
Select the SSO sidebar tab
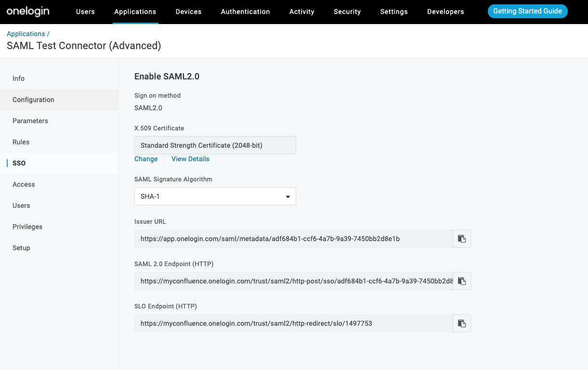[x=59, y=163]
